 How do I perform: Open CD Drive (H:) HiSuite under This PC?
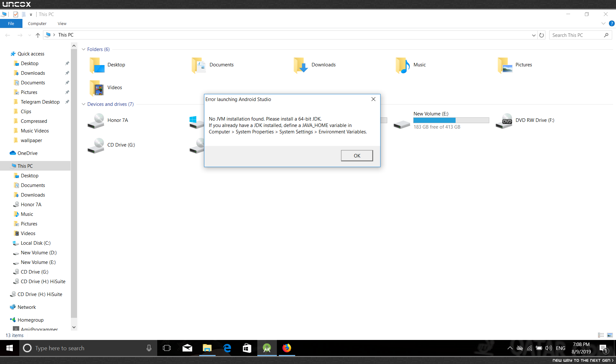43,282
